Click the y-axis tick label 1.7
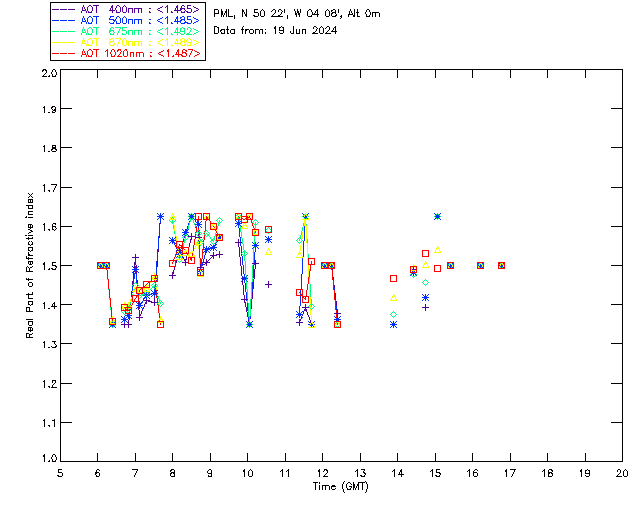This screenshot has height=512, width=640. (49, 188)
